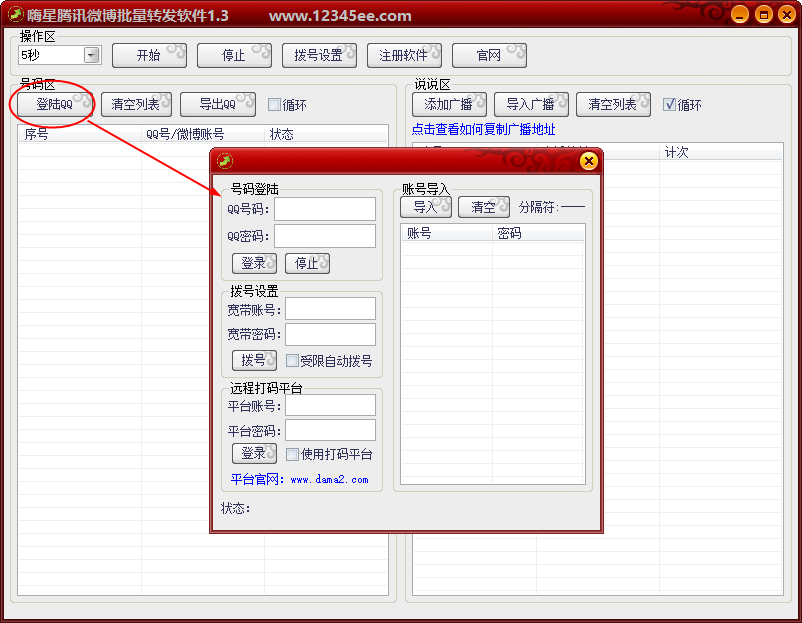Maximize the main window
Viewport: 802px width, 623px height.
pos(764,14)
